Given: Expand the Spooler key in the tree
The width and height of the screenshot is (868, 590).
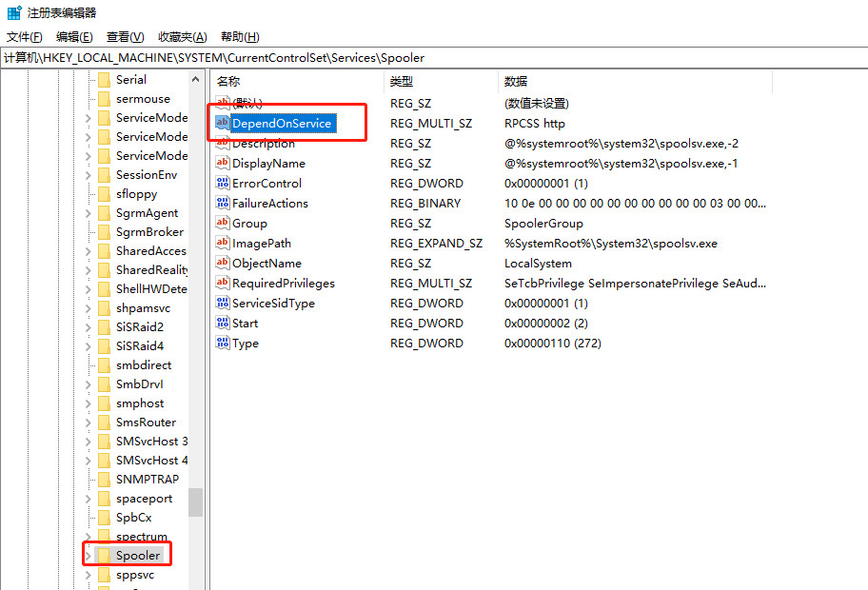Looking at the screenshot, I should 87,554.
